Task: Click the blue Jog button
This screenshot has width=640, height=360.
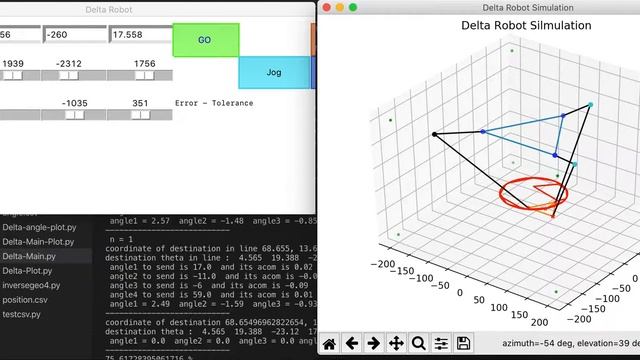Action: 274,72
